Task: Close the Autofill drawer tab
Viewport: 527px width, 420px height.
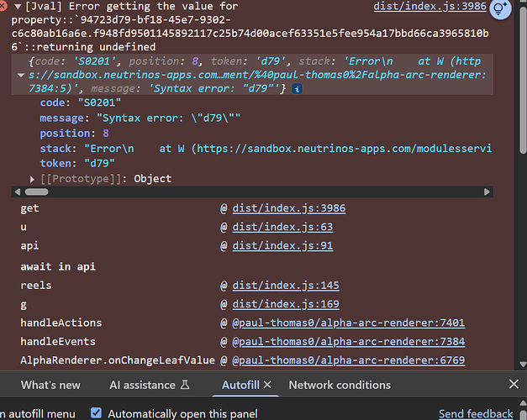Action: coord(268,385)
